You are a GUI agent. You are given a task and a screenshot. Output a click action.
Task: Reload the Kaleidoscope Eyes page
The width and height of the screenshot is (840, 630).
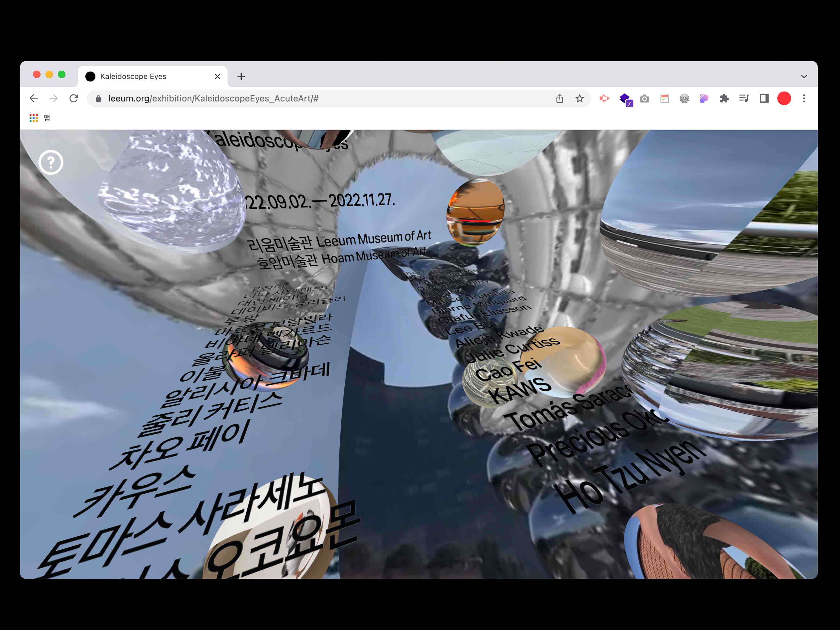click(x=74, y=98)
